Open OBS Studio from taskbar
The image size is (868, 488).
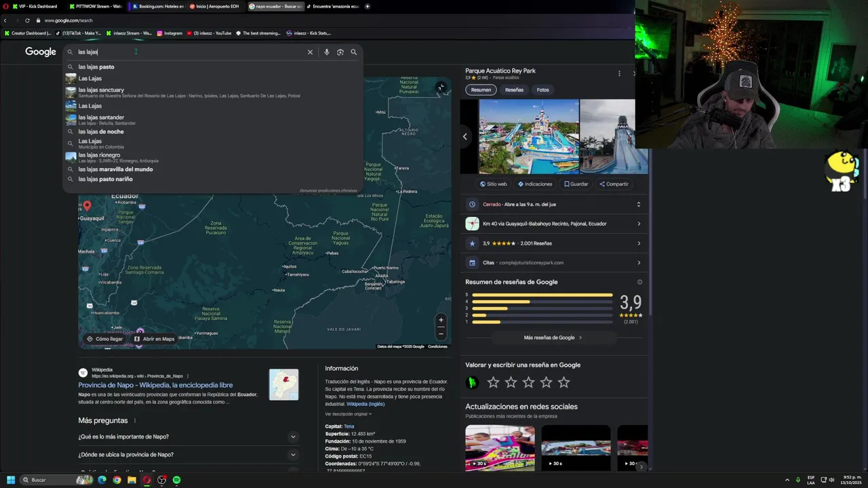161,480
